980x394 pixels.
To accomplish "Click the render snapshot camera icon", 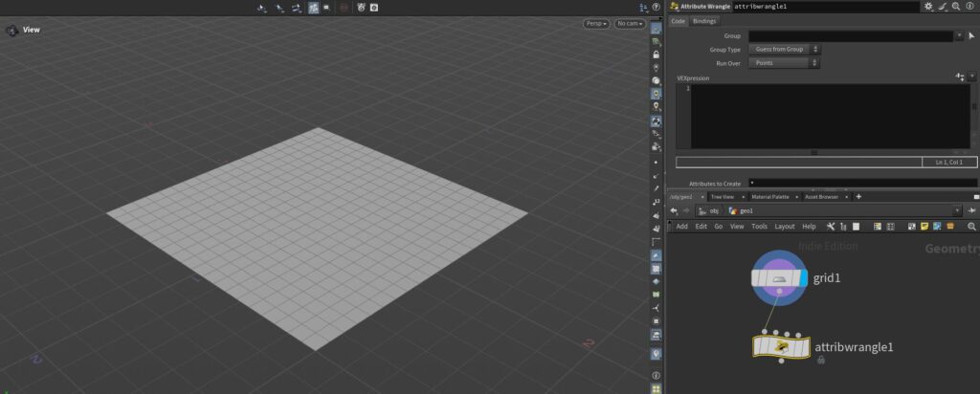I will coord(373,8).
